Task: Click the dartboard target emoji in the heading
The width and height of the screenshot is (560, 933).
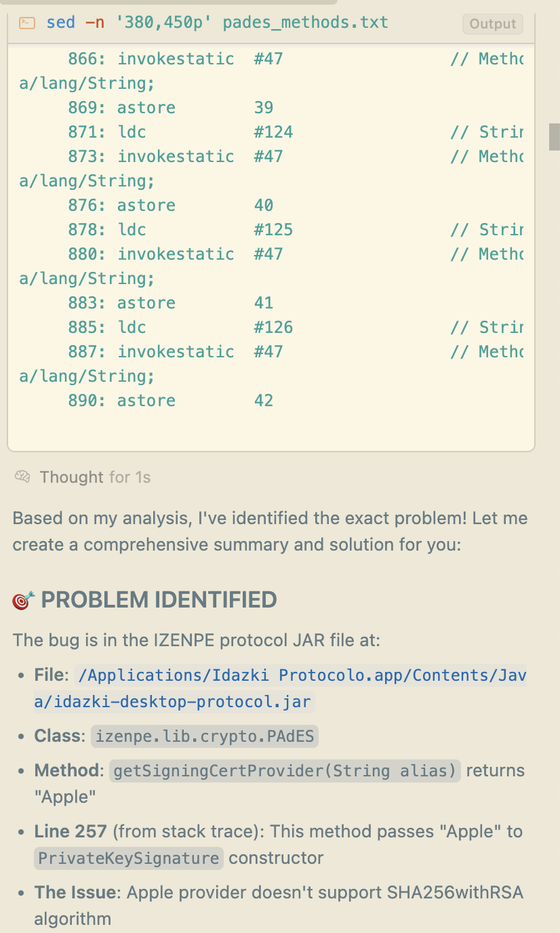Action: click(24, 600)
